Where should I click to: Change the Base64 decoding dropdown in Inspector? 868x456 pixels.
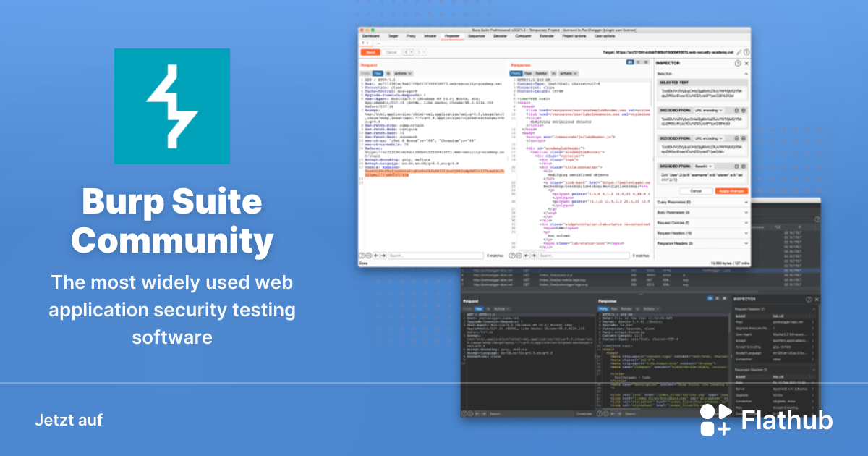tap(705, 166)
